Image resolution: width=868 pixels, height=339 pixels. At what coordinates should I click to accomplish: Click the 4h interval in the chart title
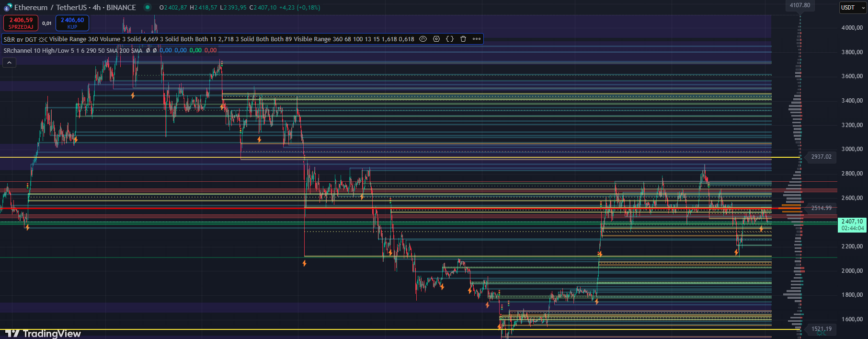click(97, 7)
